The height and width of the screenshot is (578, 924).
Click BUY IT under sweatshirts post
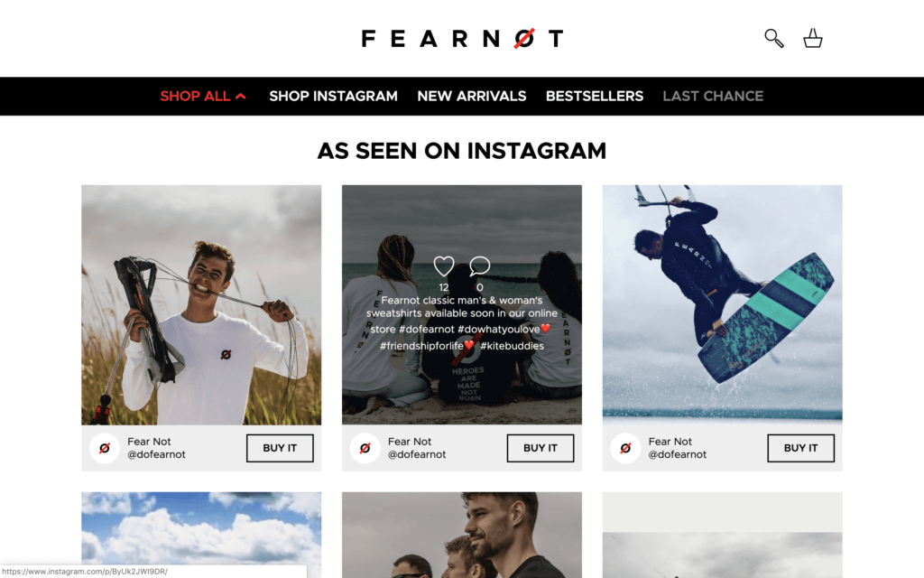pos(541,448)
